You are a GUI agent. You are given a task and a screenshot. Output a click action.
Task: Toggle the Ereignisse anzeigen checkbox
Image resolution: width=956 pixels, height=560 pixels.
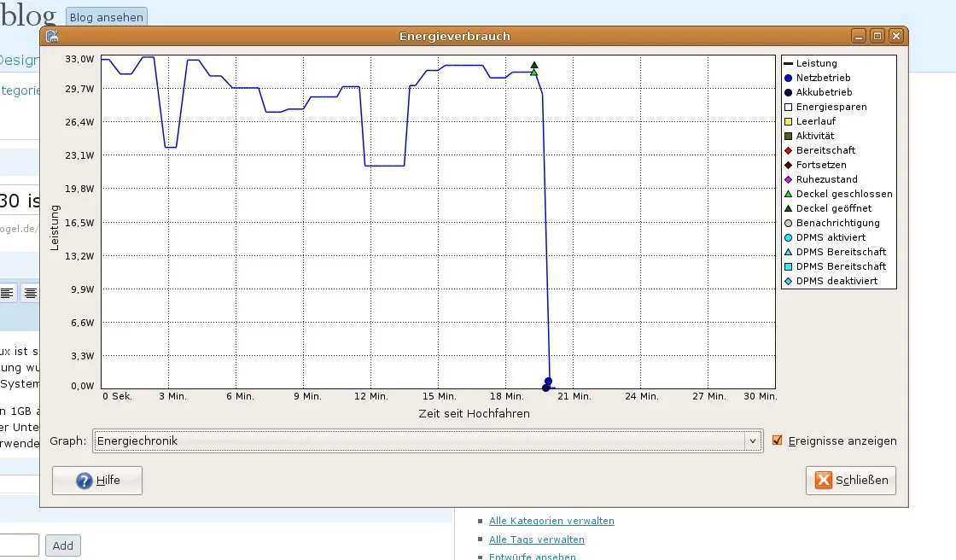point(777,440)
